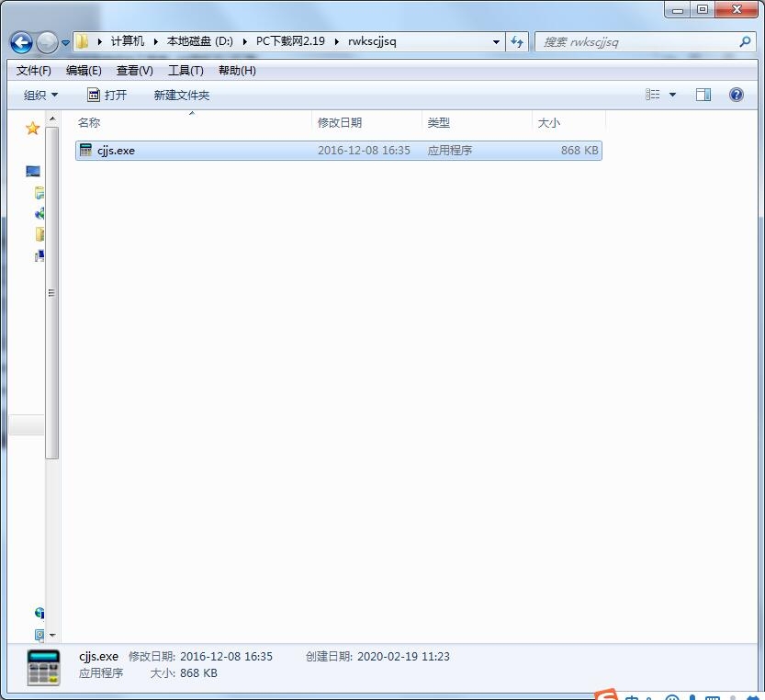Click rwkscjjsq segment in the address bar
765x700 pixels.
tap(372, 41)
